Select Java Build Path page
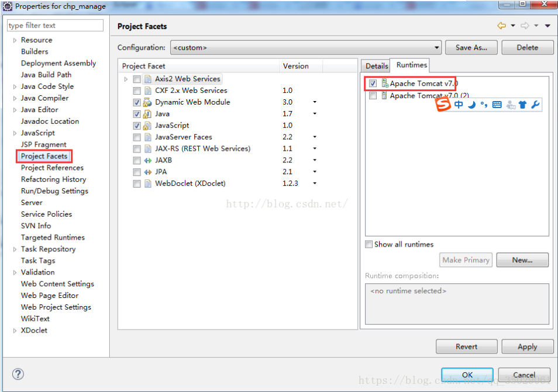The height and width of the screenshot is (392, 558). click(46, 75)
